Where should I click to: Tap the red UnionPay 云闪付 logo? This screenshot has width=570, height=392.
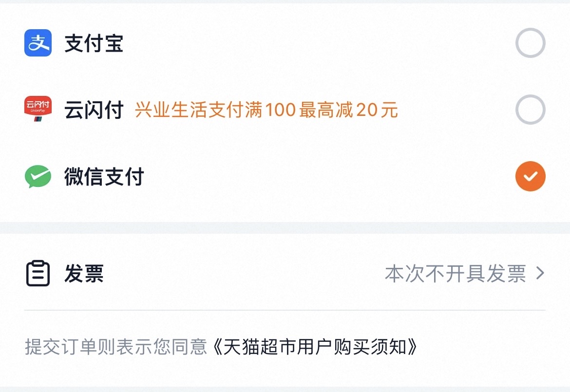click(x=38, y=109)
